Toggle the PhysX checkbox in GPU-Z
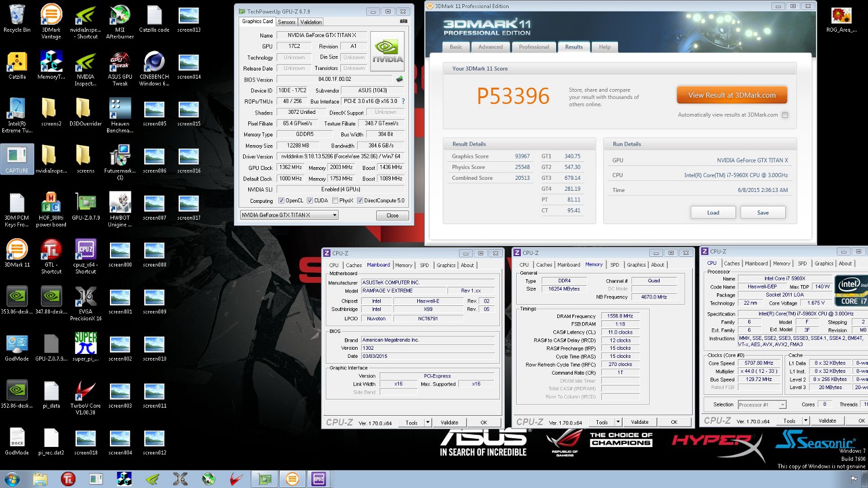868x488 pixels. click(x=335, y=201)
